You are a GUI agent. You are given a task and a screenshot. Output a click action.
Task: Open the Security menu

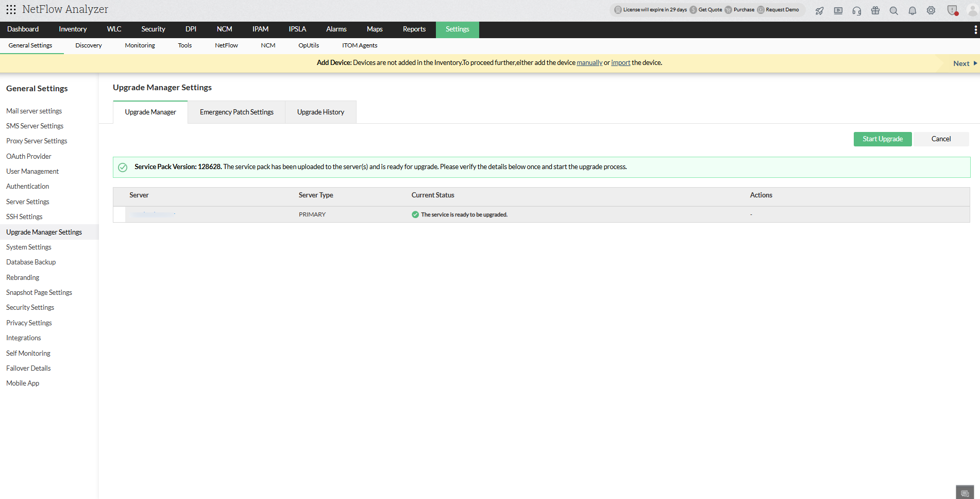[x=154, y=29]
